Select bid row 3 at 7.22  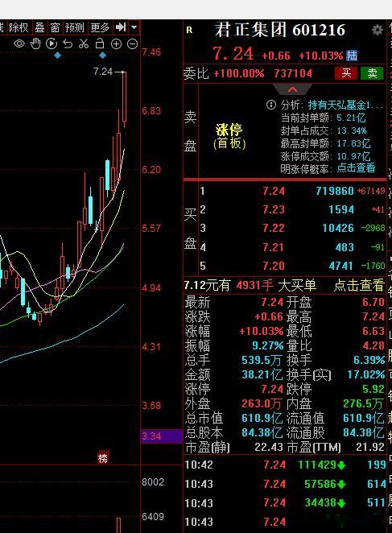292,228
